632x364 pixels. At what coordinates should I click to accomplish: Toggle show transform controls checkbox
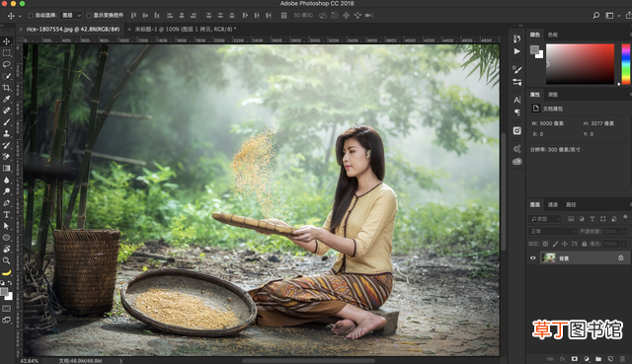pos(89,16)
